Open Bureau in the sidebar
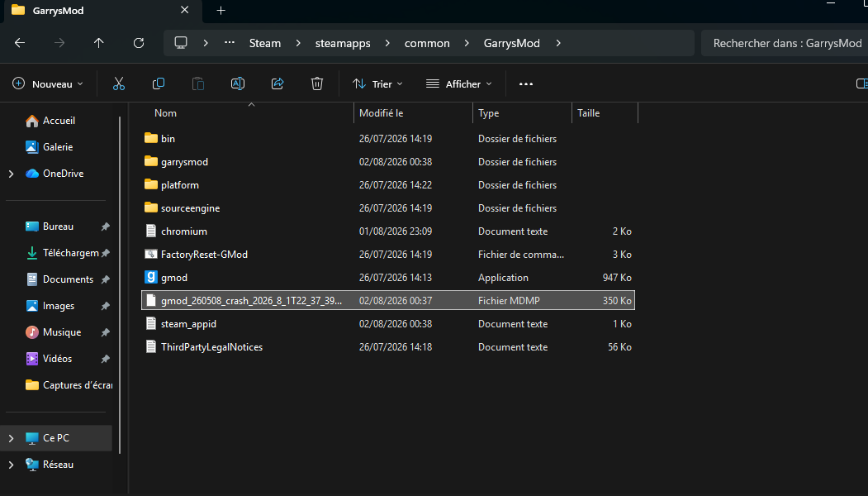The image size is (868, 496). pos(50,227)
